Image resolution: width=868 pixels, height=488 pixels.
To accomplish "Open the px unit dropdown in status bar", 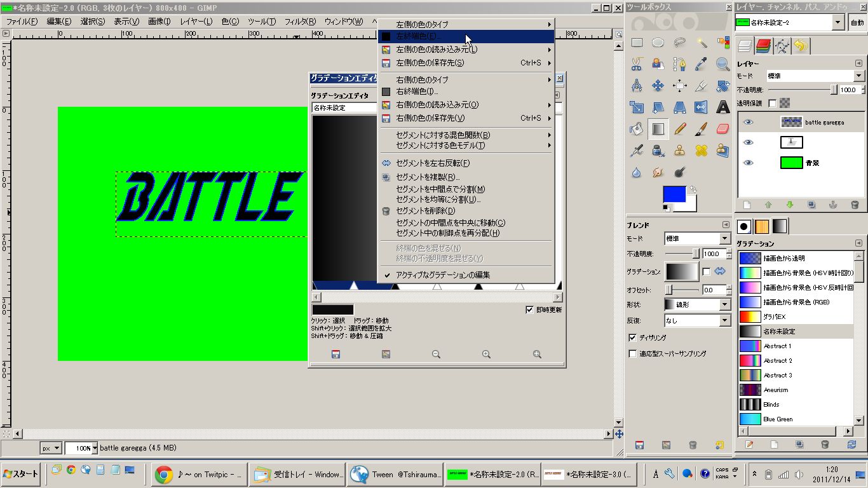I will [x=51, y=448].
